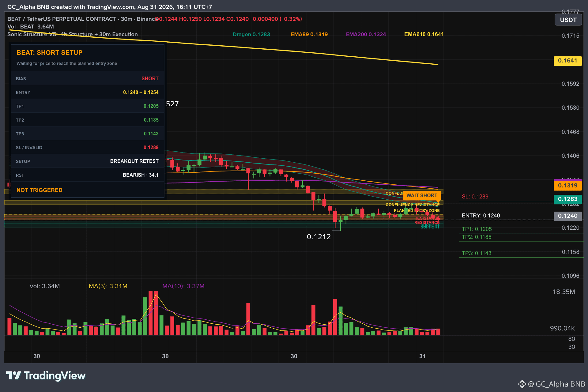The height and width of the screenshot is (392, 588).
Task: Select the Sonic Structure V5 indicator label
Action: (x=73, y=34)
